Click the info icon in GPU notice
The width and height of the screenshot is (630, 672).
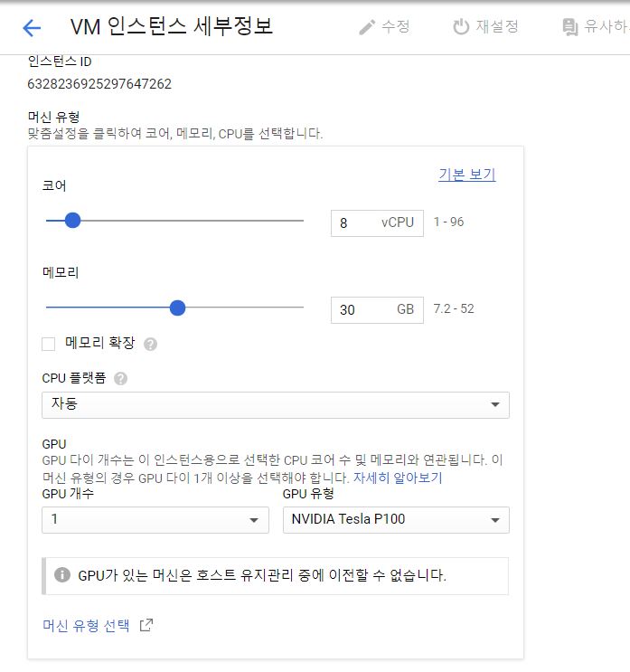(62, 574)
